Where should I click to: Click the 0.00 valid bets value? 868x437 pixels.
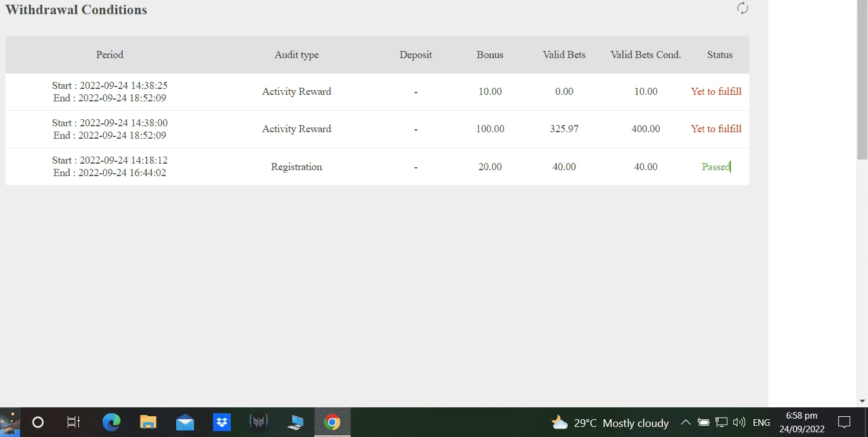[564, 91]
